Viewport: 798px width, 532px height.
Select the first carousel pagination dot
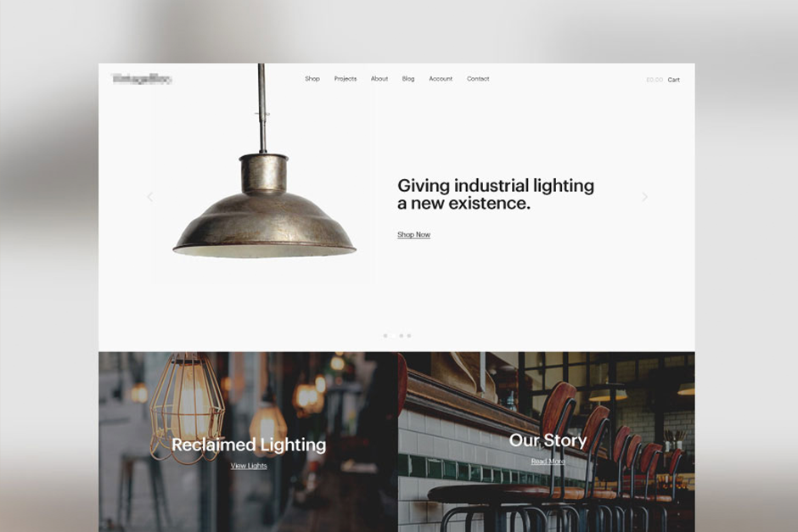coord(385,336)
